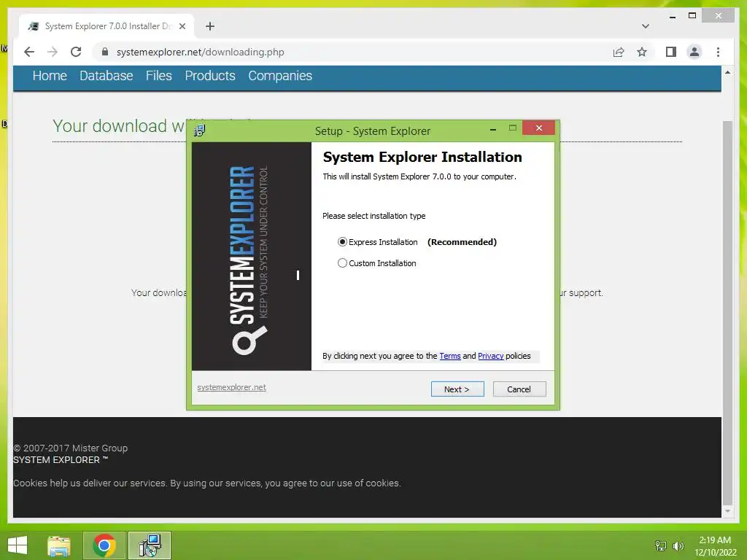Viewport: 747px width, 560px height.
Task: Click 2007-2017 Mister Group footer text
Action: [71, 448]
